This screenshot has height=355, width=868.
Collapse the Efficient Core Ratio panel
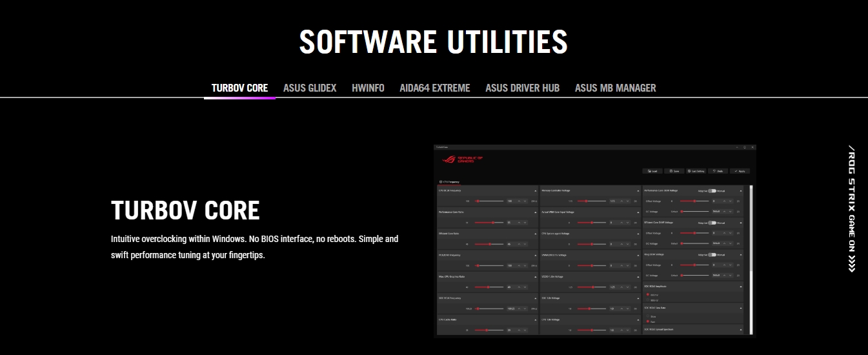[x=536, y=233]
